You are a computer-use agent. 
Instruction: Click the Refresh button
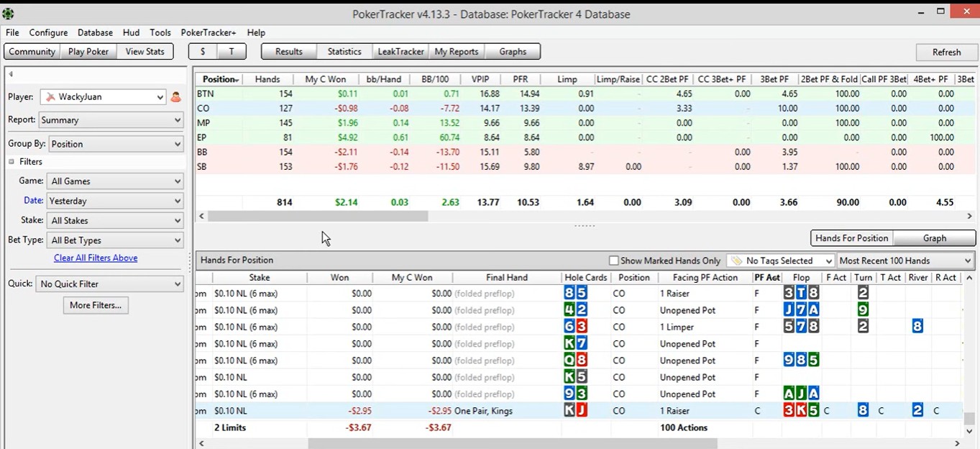coord(945,52)
